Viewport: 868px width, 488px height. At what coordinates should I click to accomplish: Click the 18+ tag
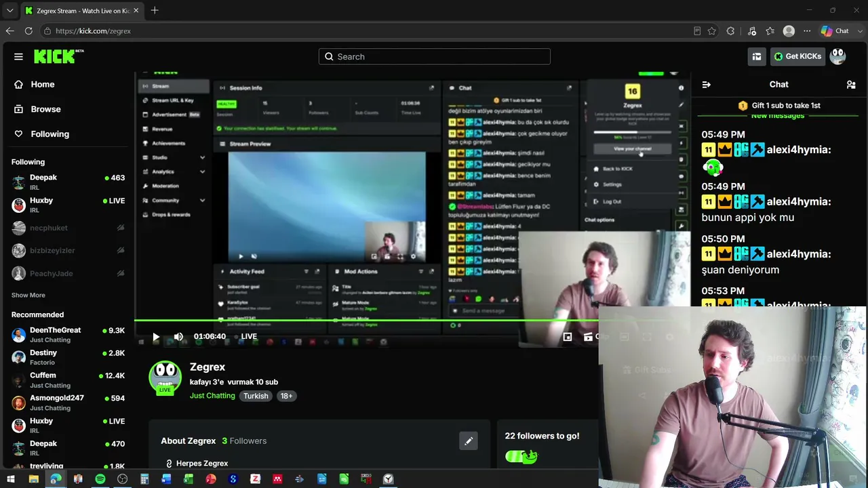[286, 396]
